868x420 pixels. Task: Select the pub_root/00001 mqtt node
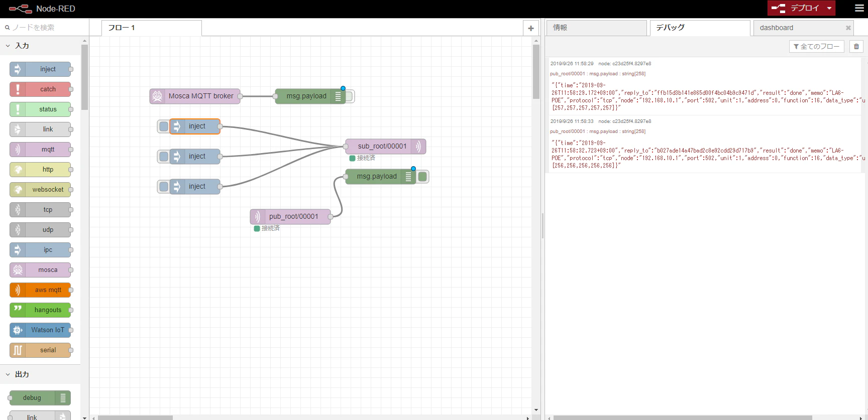point(290,217)
